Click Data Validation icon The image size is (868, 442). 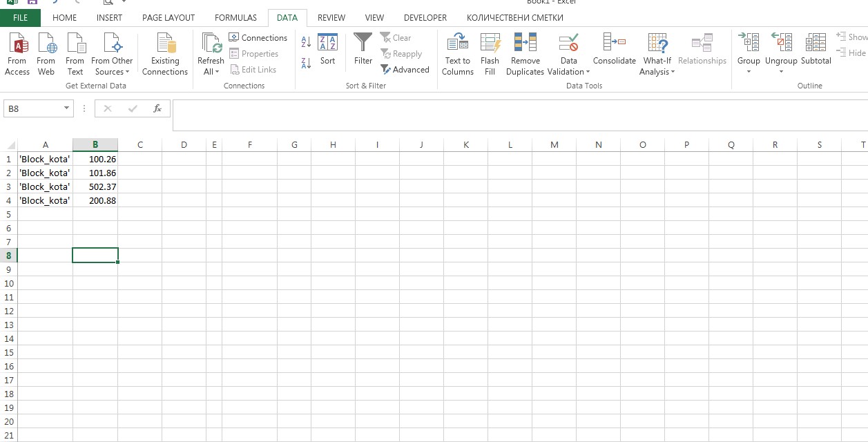569,44
